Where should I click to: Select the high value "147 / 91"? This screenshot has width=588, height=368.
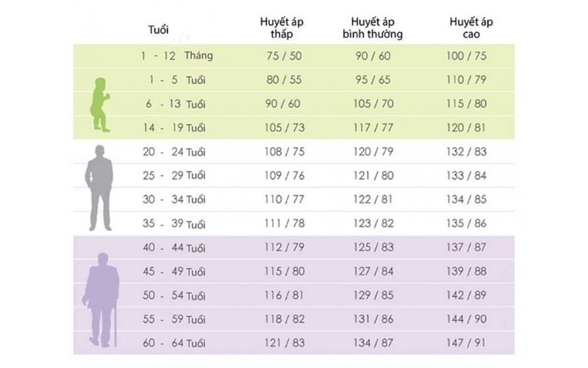coord(471,344)
